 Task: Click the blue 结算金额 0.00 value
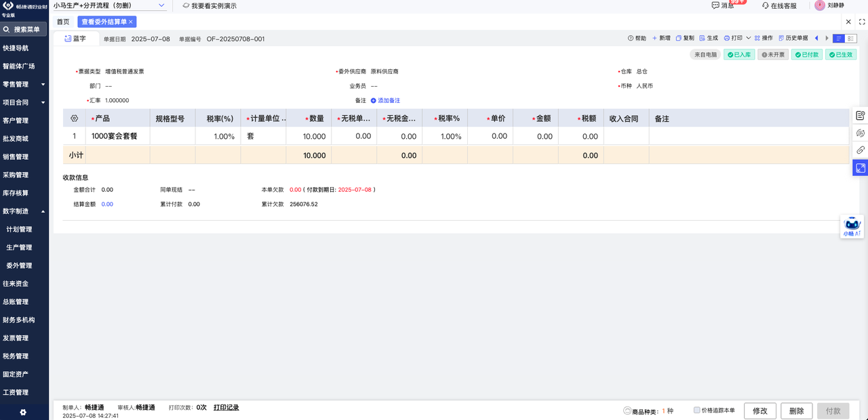click(x=107, y=204)
